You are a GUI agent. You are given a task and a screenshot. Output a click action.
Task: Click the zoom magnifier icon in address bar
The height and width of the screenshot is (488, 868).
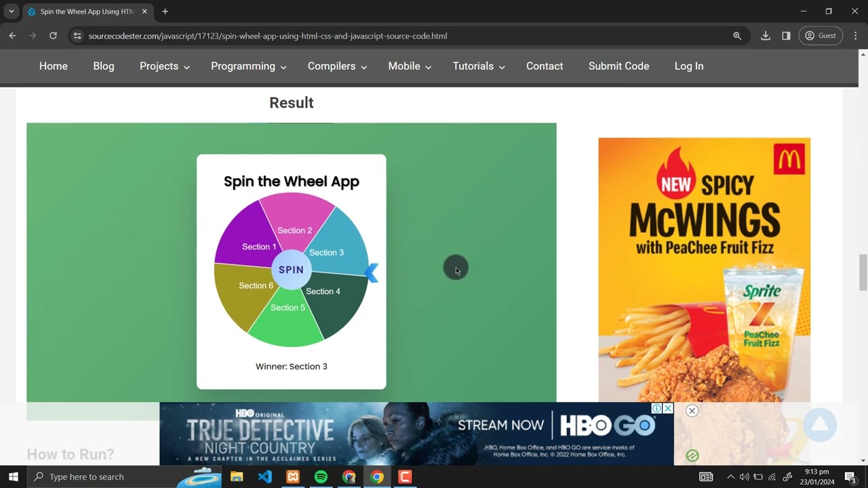[737, 36]
